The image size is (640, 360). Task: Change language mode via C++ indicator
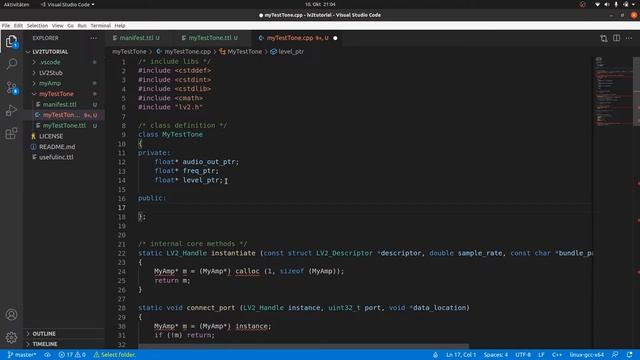coord(557,355)
